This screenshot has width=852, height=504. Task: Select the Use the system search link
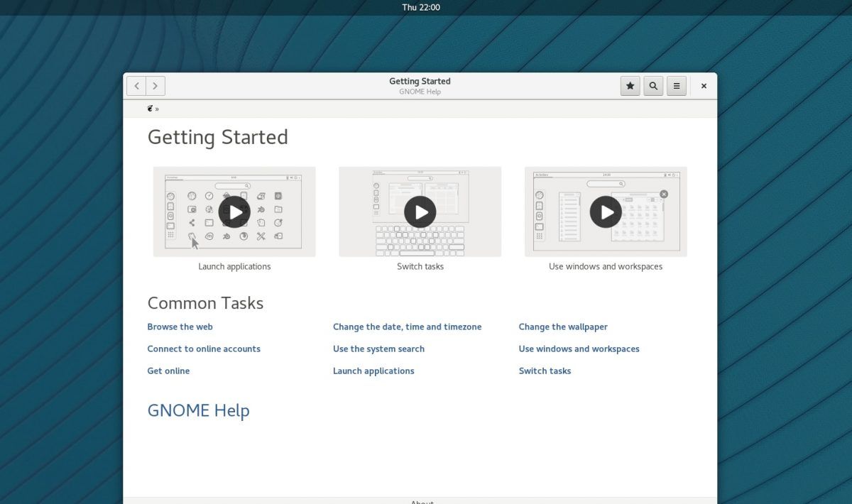point(378,349)
